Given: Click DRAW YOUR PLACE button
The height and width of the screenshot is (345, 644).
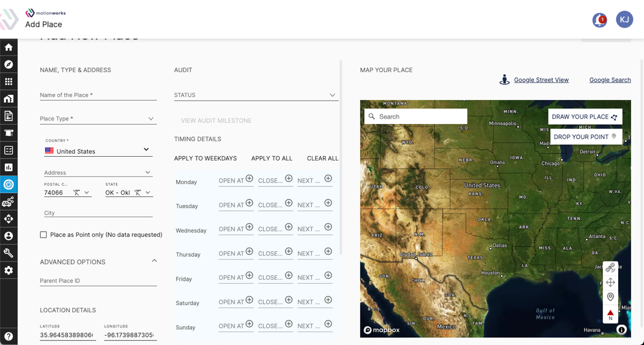Looking at the screenshot, I should click(585, 116).
